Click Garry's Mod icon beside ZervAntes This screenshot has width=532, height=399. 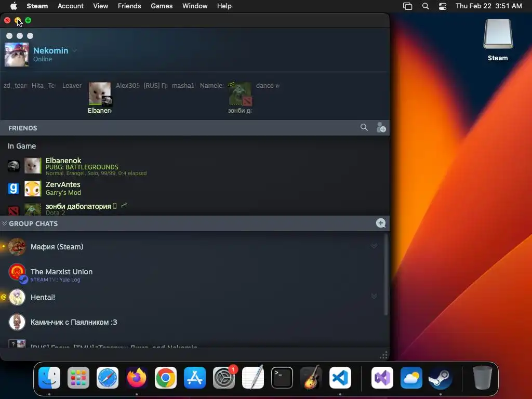point(14,188)
